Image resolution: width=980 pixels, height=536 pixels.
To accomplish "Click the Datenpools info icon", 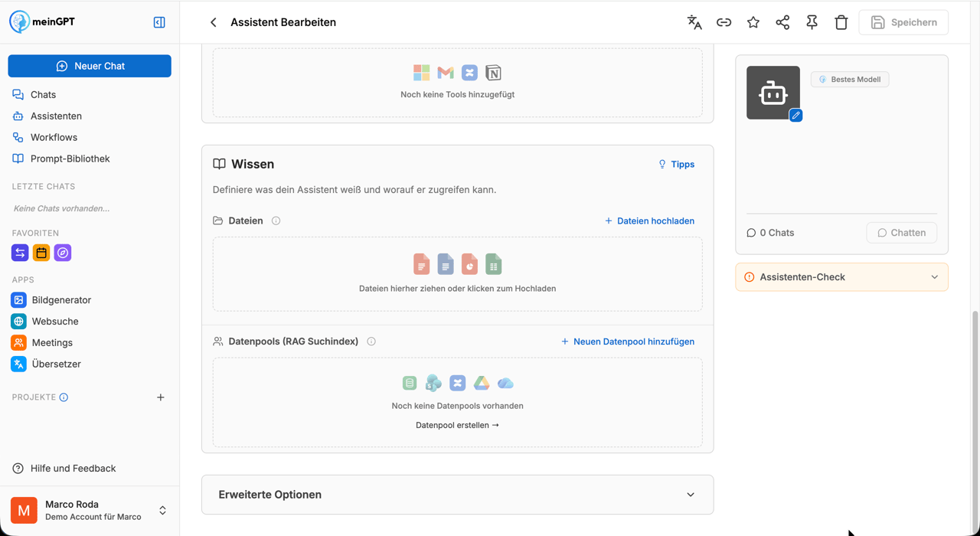I will point(371,342).
